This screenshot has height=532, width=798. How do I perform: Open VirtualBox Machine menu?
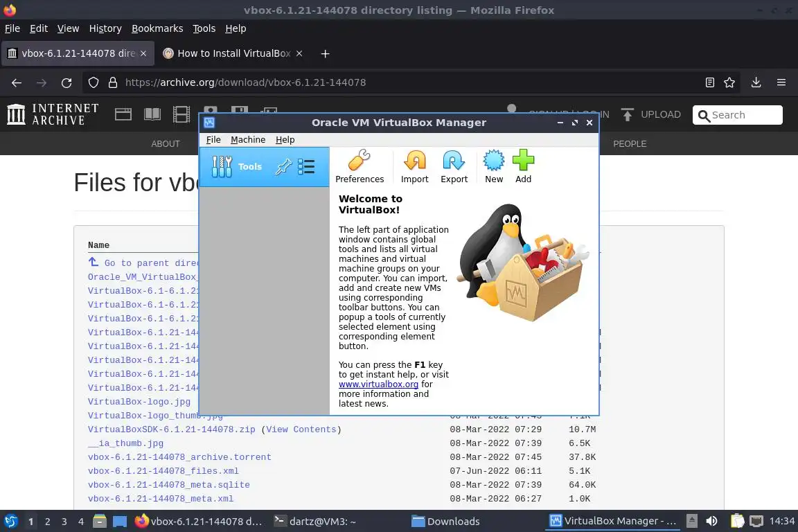pyautogui.click(x=248, y=139)
